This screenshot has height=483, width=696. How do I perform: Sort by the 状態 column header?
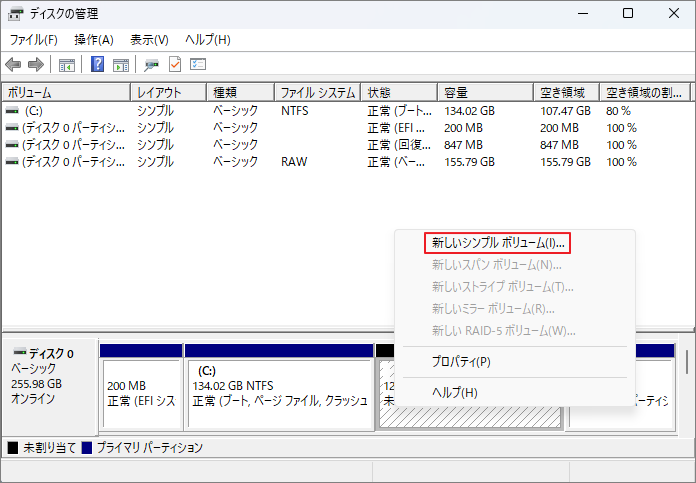pos(399,92)
